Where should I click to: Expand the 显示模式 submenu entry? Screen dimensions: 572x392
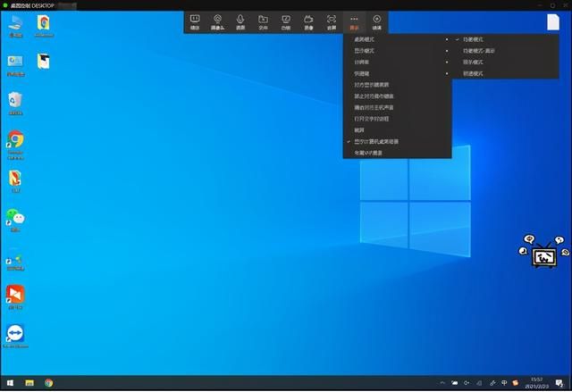point(397,51)
